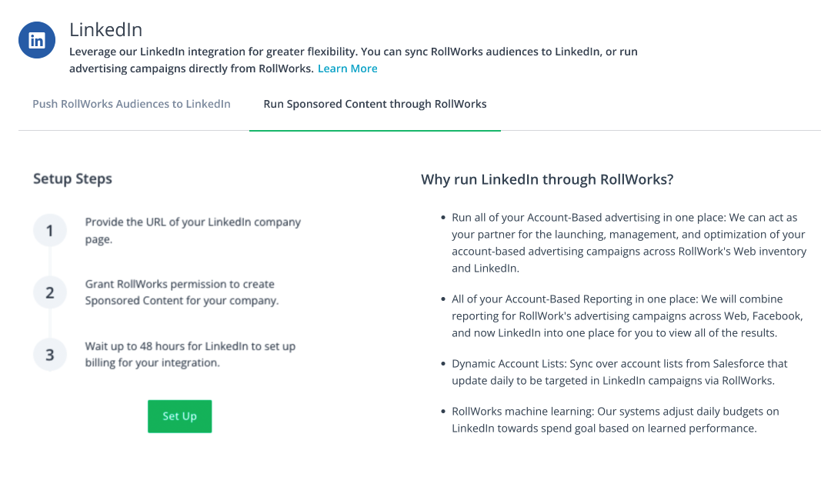Screen dimensions: 821x504
Task: Click the LinkedIn logo icon
Action: [37, 40]
